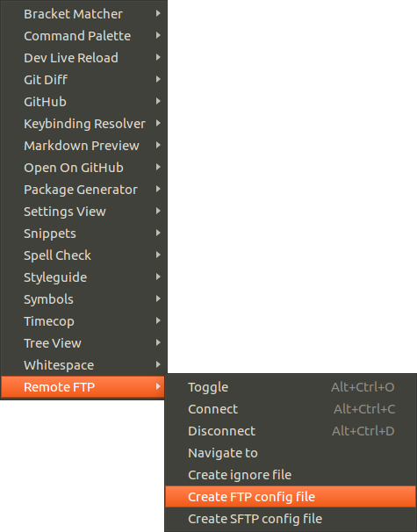Screen dimensions: 417x532
Task: Open the Markdown Preview submenu
Action: [83, 145]
